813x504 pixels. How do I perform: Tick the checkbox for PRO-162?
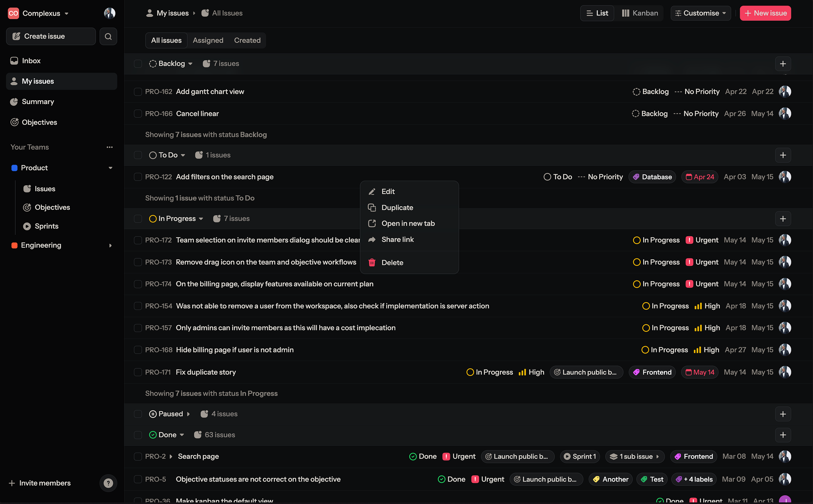(x=138, y=92)
